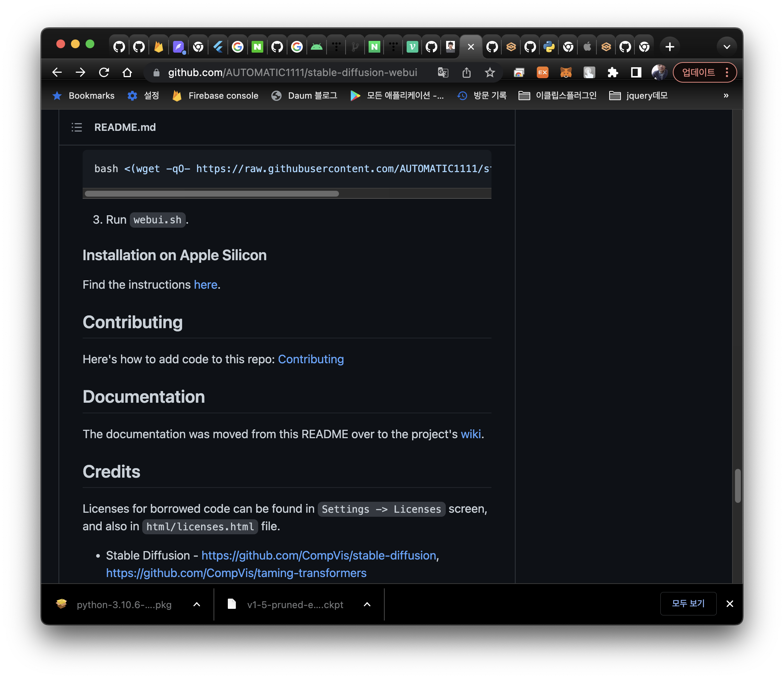Open README table of contents icon
The width and height of the screenshot is (784, 679).
76,127
